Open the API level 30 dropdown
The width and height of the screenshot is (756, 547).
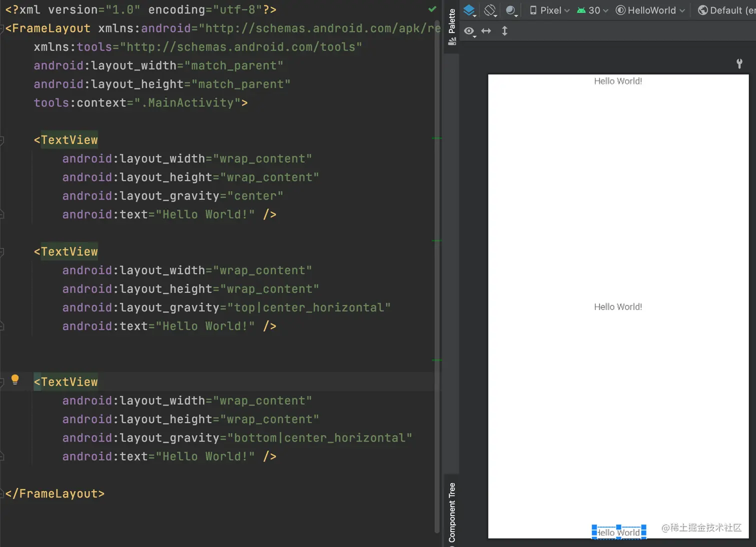point(592,10)
